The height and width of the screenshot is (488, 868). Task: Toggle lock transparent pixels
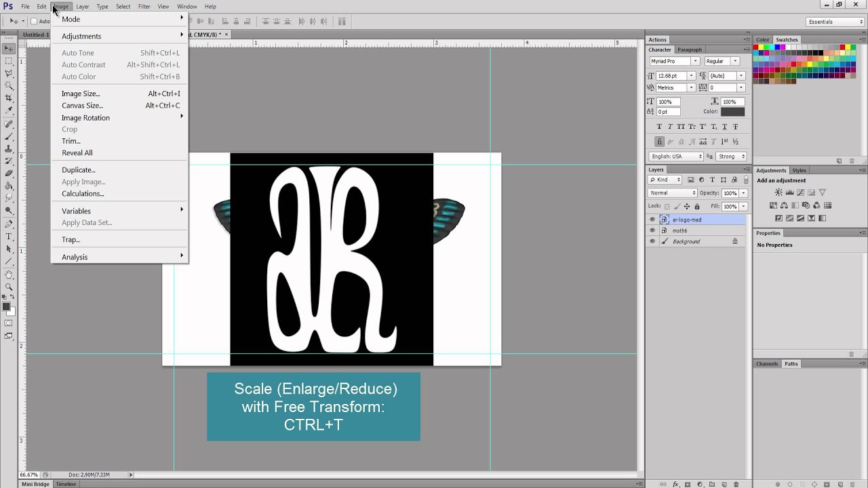[x=667, y=207]
